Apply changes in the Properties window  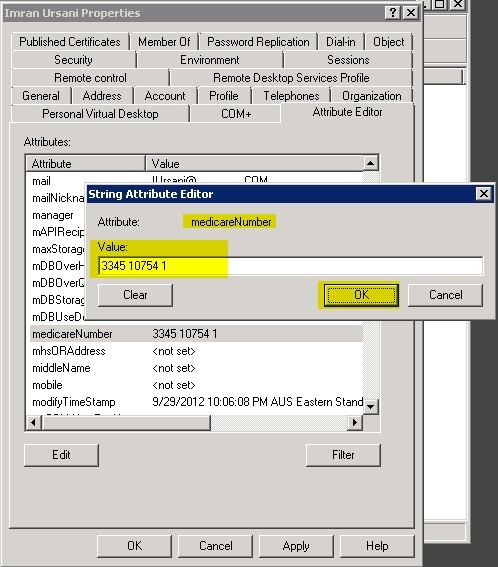point(296,546)
